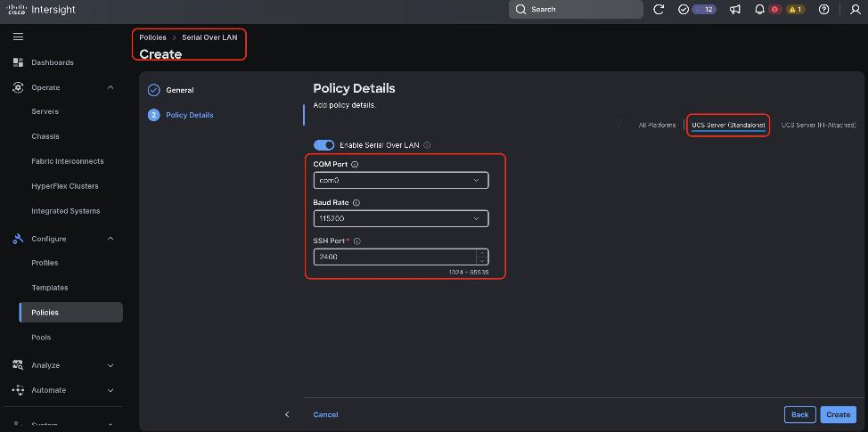Click the SSH Port input field

pos(394,257)
